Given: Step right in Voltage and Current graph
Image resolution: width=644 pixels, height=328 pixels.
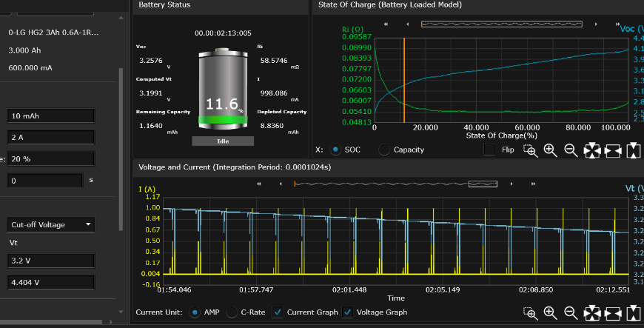Looking at the screenshot, I should [x=511, y=184].
